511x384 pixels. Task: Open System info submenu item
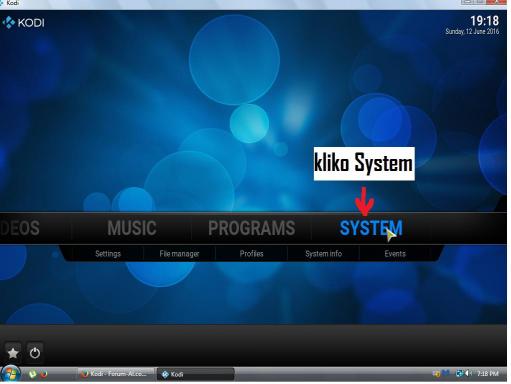pyautogui.click(x=324, y=254)
